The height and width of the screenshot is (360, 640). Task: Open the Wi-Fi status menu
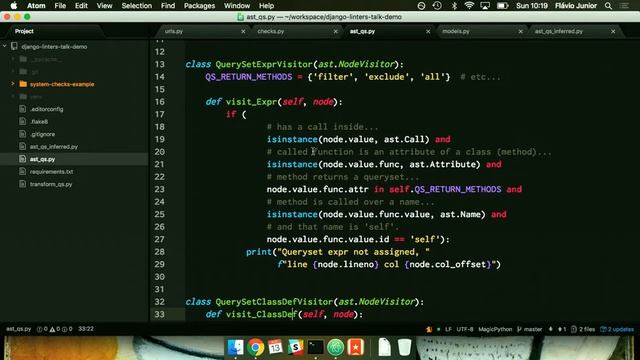click(x=469, y=6)
